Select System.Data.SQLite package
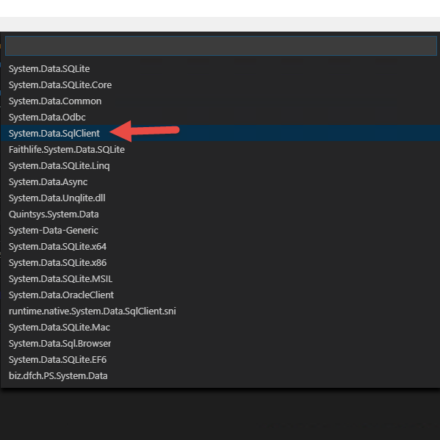The image size is (440, 440). [220, 69]
